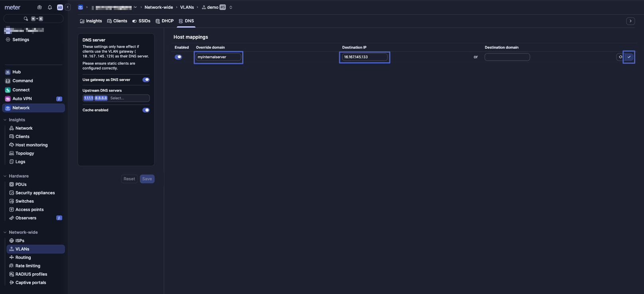Reset the host mapping row
The width and height of the screenshot is (644, 294).
coord(620,57)
